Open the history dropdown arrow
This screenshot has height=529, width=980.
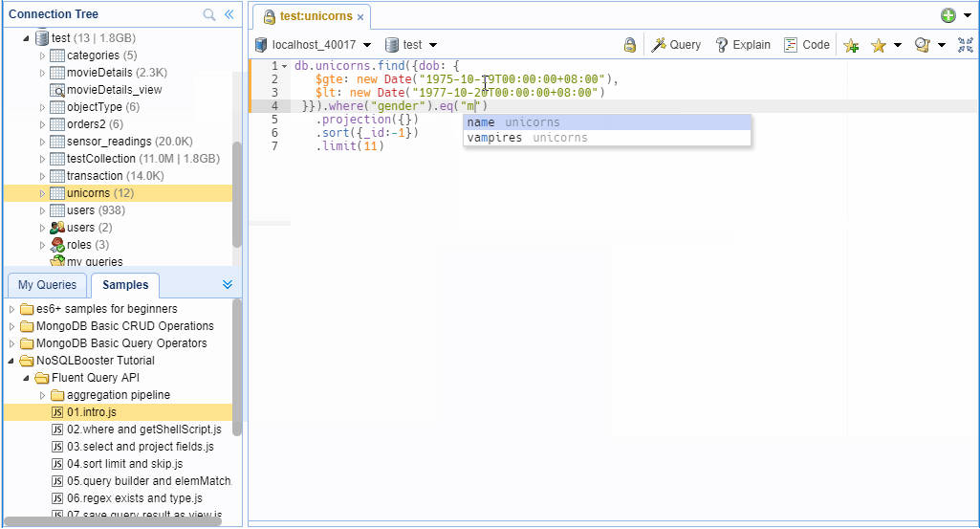[x=942, y=45]
